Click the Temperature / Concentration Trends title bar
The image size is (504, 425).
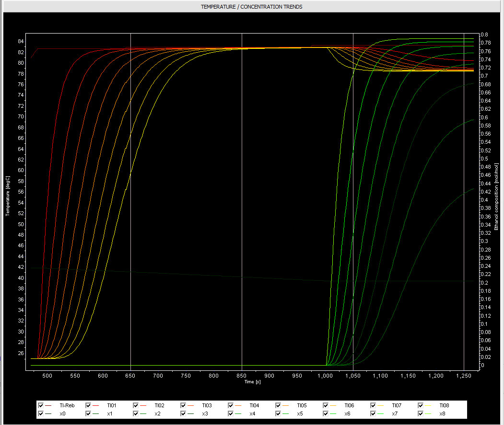[x=252, y=7]
